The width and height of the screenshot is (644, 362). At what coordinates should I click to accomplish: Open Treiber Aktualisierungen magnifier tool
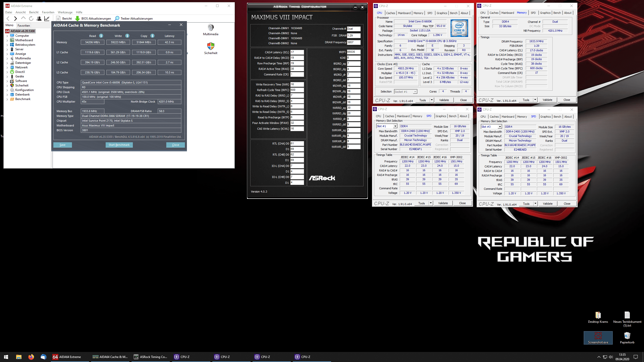tap(117, 18)
